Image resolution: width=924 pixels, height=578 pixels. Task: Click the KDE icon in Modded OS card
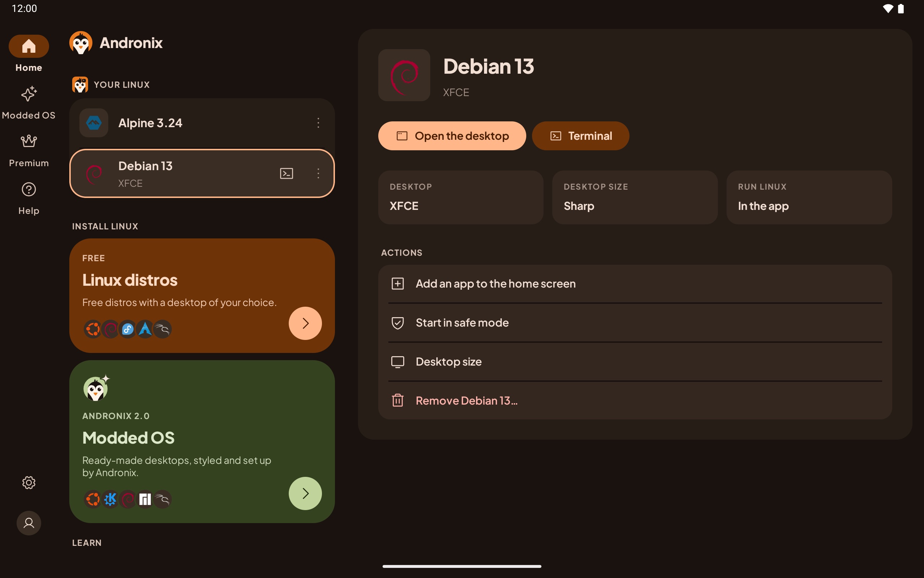click(110, 499)
